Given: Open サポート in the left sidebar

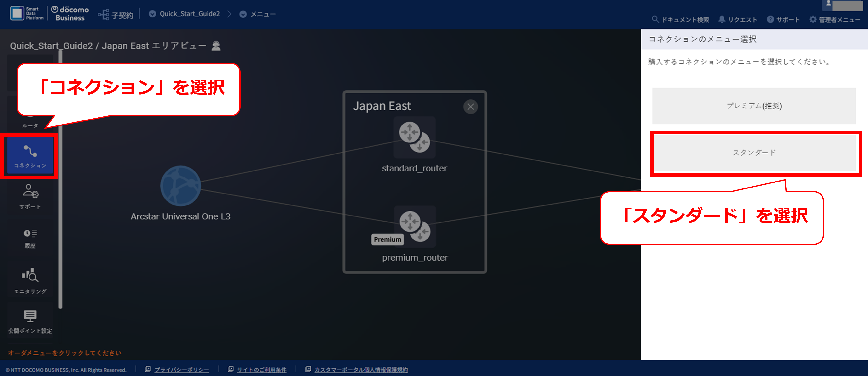Looking at the screenshot, I should [30, 197].
